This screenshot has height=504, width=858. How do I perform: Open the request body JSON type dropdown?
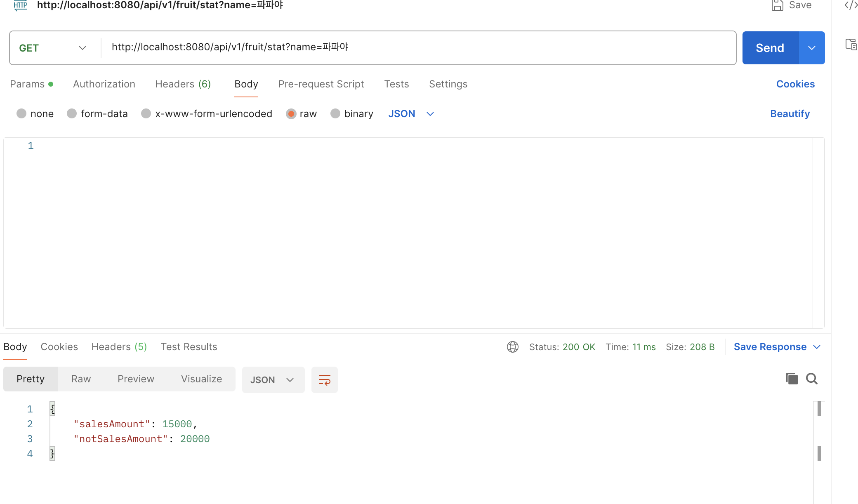[411, 113]
